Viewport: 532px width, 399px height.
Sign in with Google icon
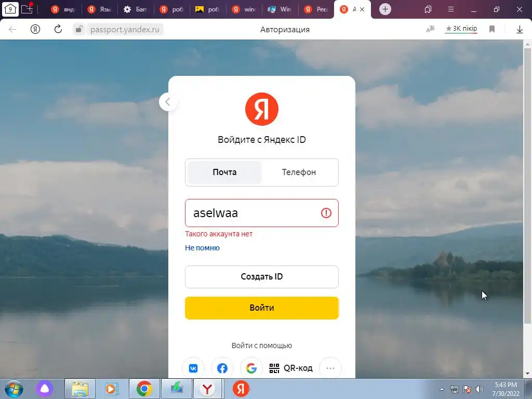[x=251, y=368]
